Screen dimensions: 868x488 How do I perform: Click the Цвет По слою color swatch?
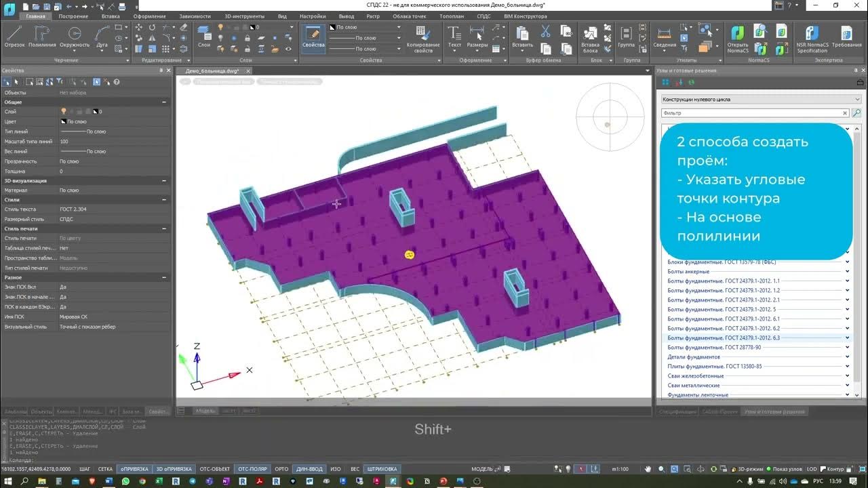(x=64, y=121)
